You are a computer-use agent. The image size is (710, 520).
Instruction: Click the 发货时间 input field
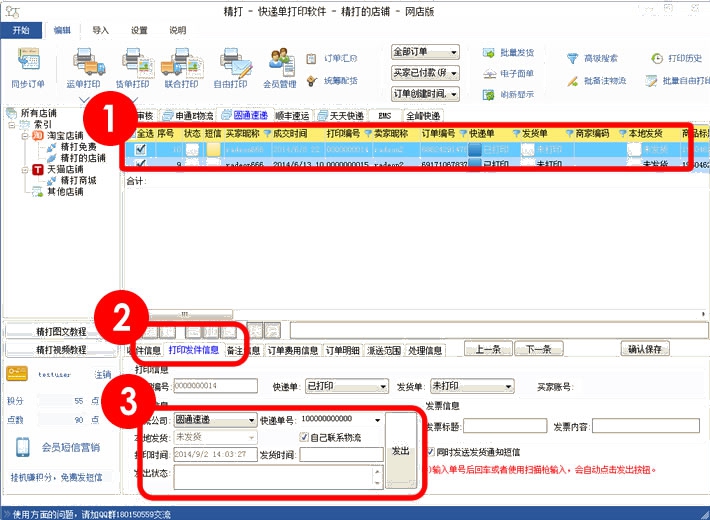pyautogui.click(x=341, y=454)
